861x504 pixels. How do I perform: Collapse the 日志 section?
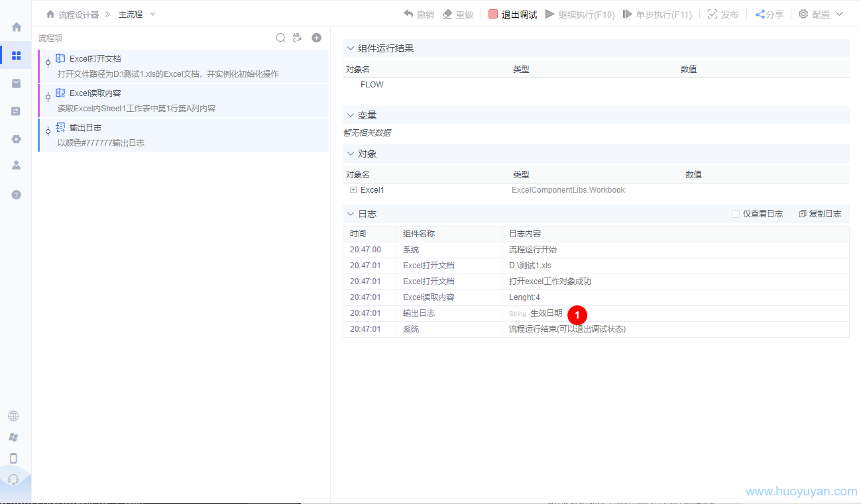(x=350, y=213)
